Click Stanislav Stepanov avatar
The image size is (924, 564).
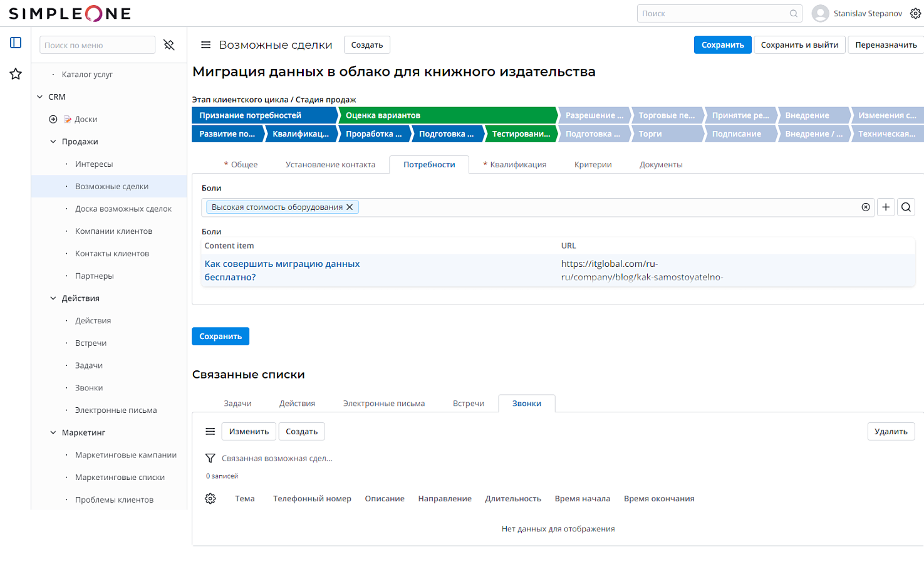pos(820,13)
